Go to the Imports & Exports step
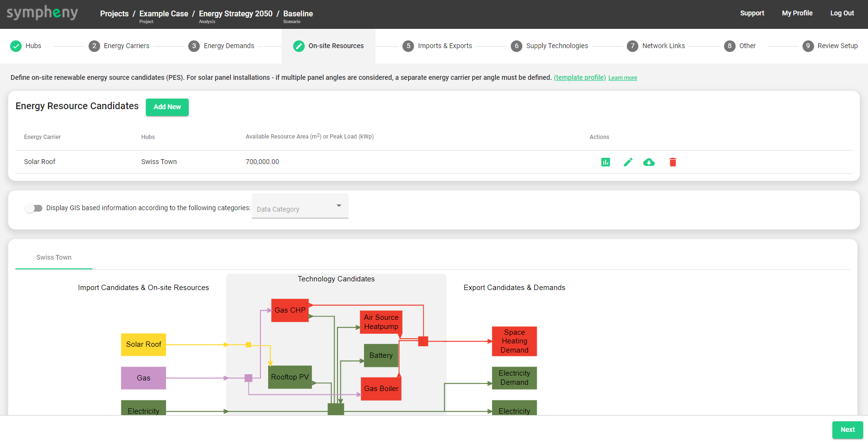This screenshot has height=442, width=868. coord(444,46)
